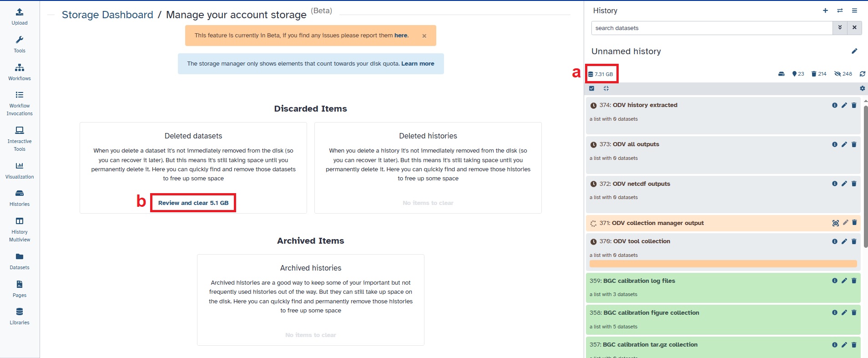The width and height of the screenshot is (868, 358).
Task: Toggle showing the 214 deleted datasets
Action: pos(819,74)
